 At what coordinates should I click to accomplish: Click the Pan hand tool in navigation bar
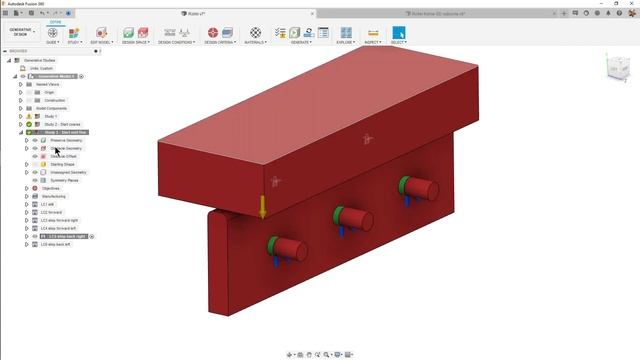pyautogui.click(x=309, y=355)
